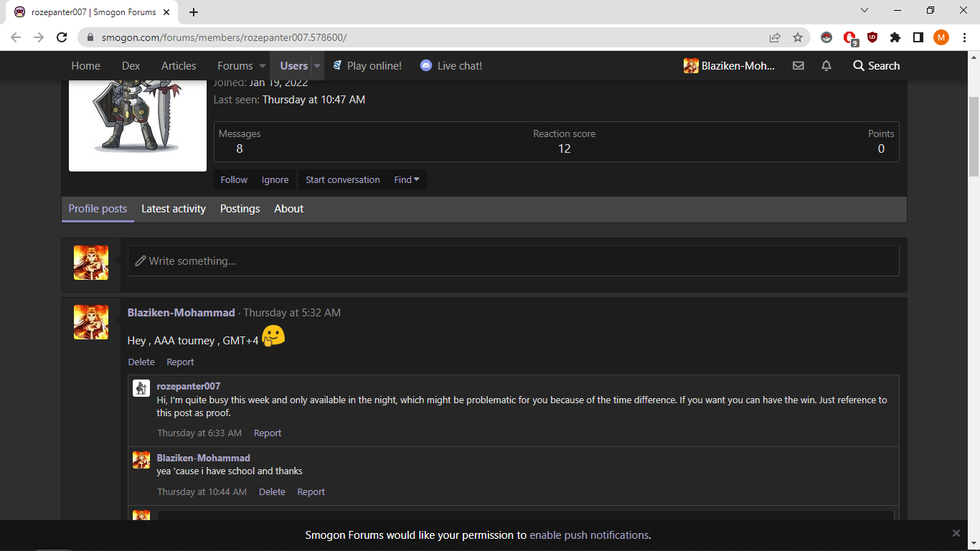Screen dimensions: 980x551
Task: Switch to the Postings tab
Action: [x=240, y=209]
